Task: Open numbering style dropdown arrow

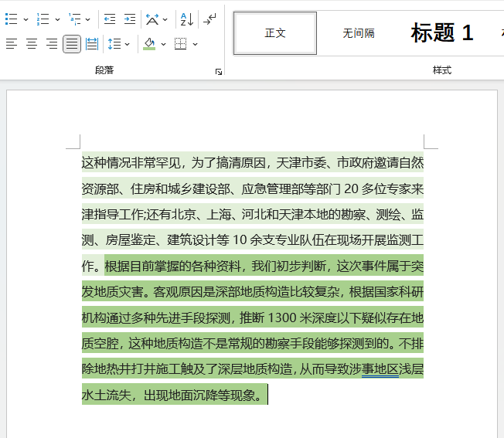Action: 57,19
